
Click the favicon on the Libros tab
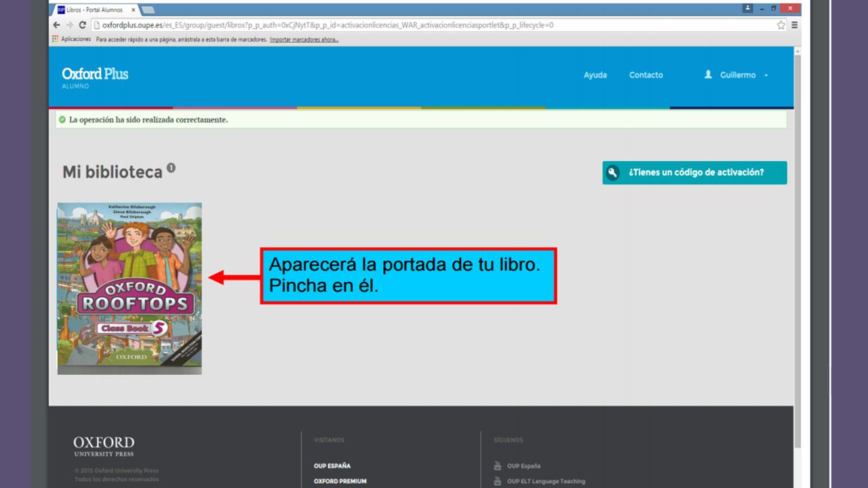61,9
